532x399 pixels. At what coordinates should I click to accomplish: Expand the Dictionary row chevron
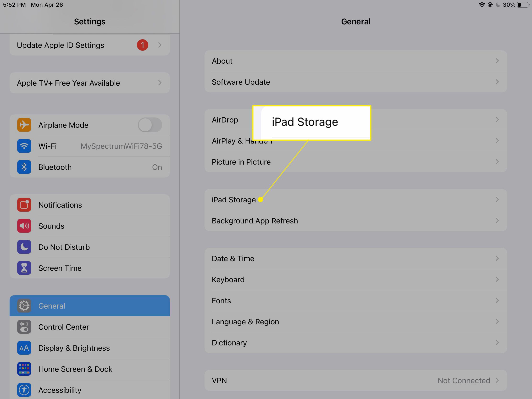tap(497, 343)
